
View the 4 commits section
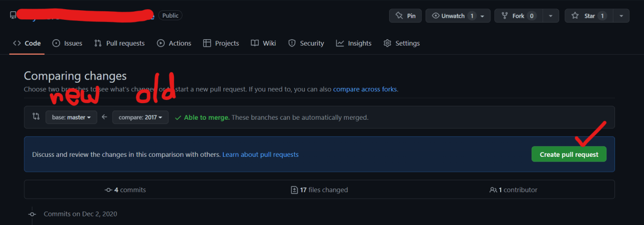(125, 190)
